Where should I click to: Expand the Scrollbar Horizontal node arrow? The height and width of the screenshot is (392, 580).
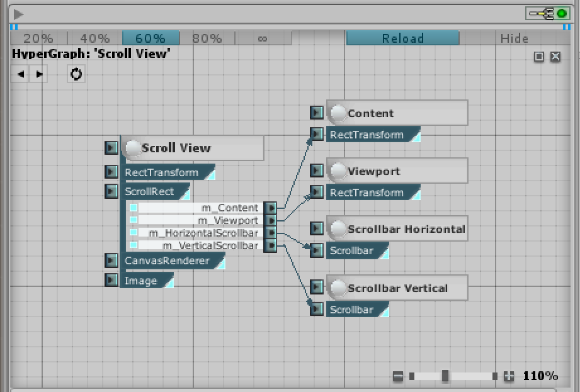(316, 228)
